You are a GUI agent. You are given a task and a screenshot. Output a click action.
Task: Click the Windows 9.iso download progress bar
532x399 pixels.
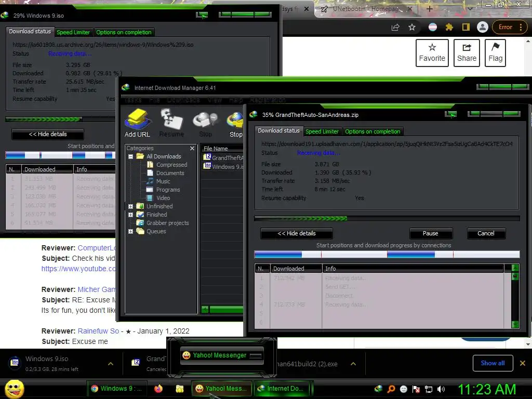pyautogui.click(x=60, y=119)
